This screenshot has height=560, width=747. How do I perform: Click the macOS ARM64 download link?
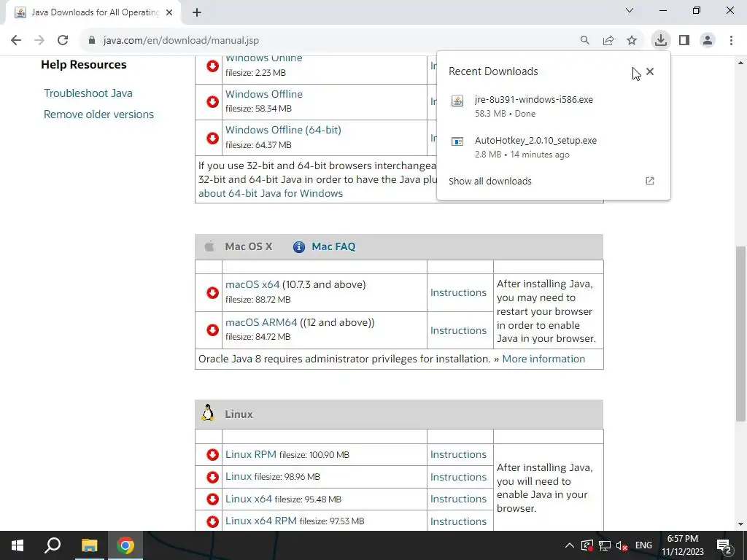pos(261,322)
